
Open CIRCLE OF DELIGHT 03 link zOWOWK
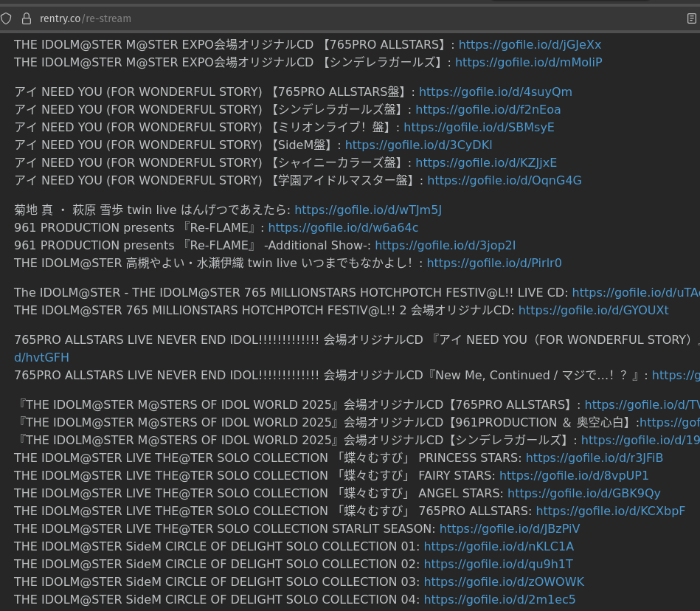(x=504, y=582)
